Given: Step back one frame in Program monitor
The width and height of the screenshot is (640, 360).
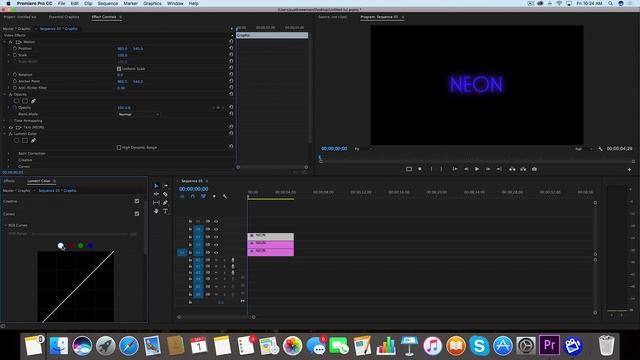Looking at the screenshot, I should coord(466,169).
